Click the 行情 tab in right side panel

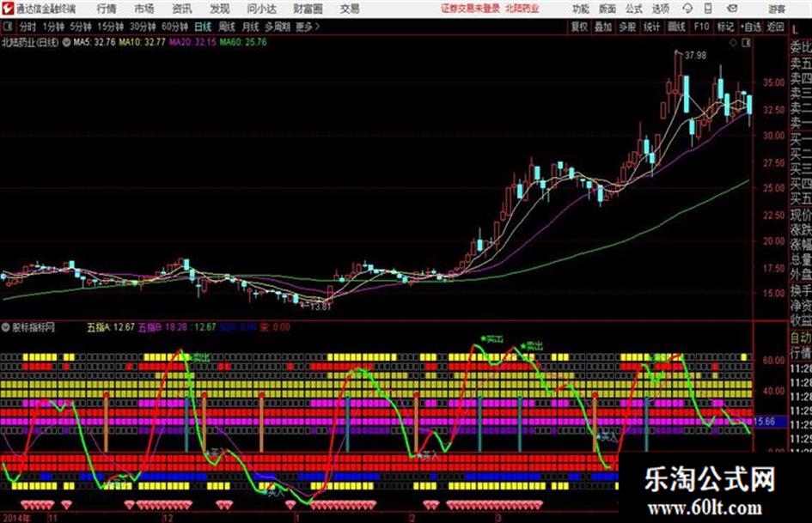pos(801,353)
